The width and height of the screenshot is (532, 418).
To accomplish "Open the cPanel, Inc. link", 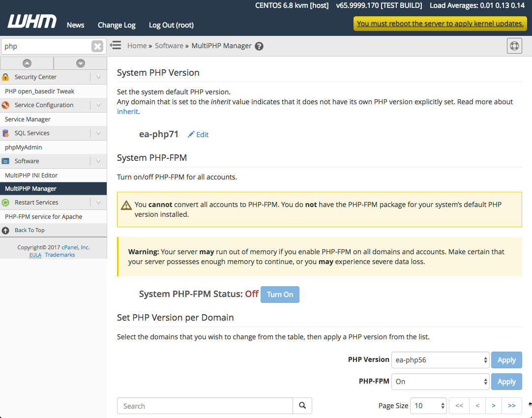I will pyautogui.click(x=76, y=247).
